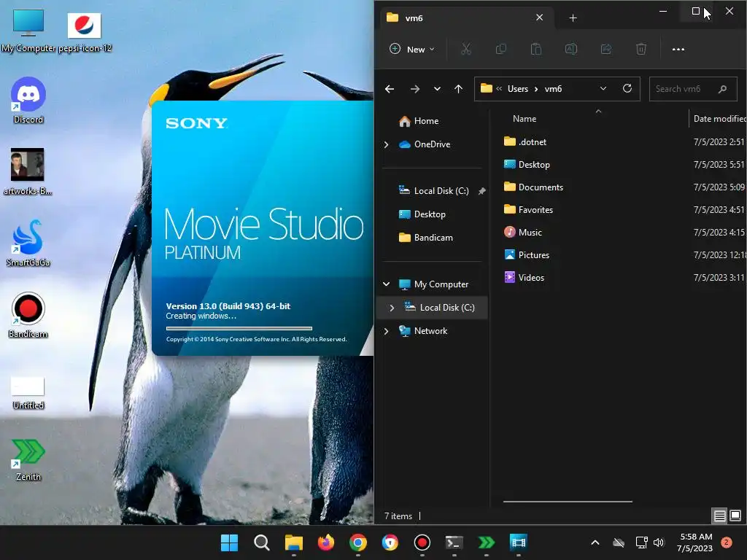The image size is (747, 560).
Task: Select the Untitled desktop file
Action: [28, 393]
